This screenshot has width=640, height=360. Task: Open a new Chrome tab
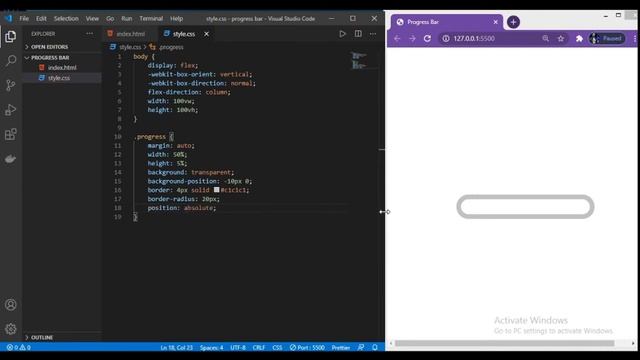point(513,22)
